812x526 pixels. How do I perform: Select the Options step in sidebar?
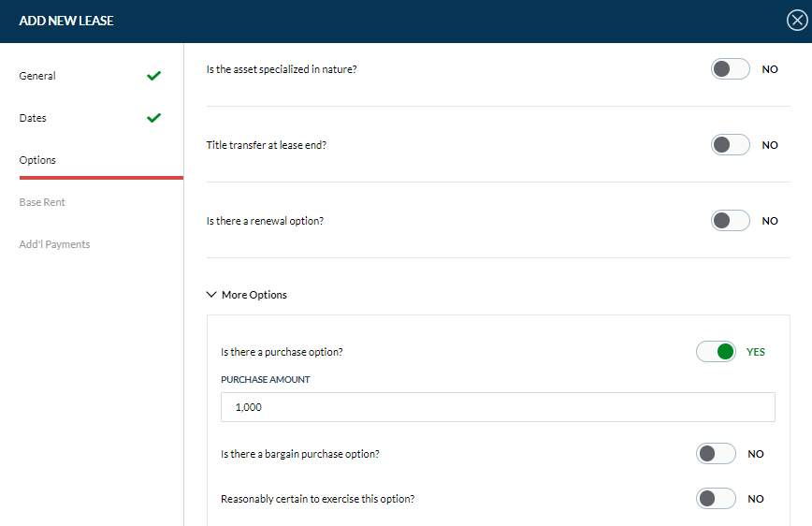coord(37,160)
